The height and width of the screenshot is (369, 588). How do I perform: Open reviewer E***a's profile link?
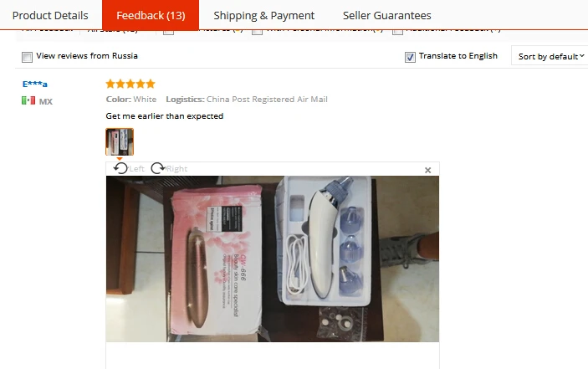pos(35,84)
